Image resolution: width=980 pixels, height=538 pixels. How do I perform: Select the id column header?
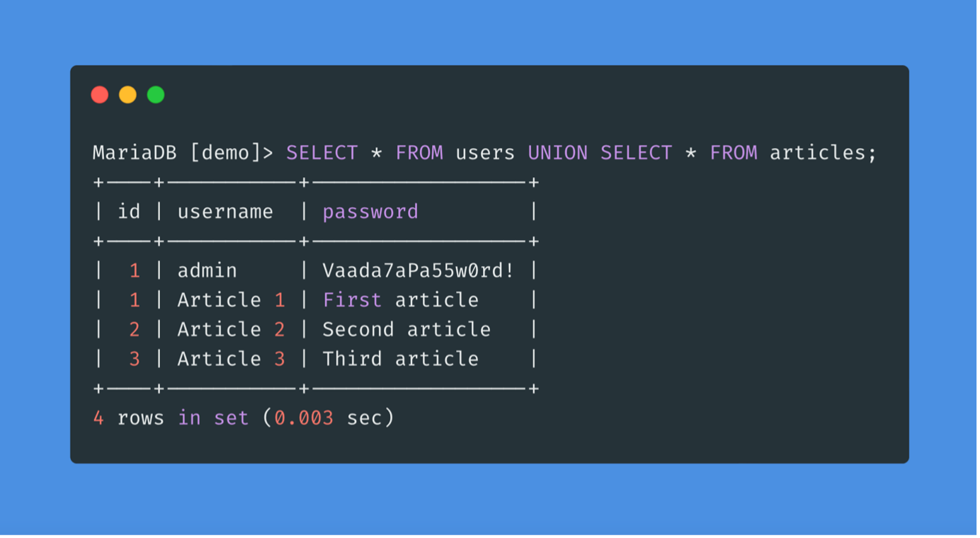click(129, 212)
